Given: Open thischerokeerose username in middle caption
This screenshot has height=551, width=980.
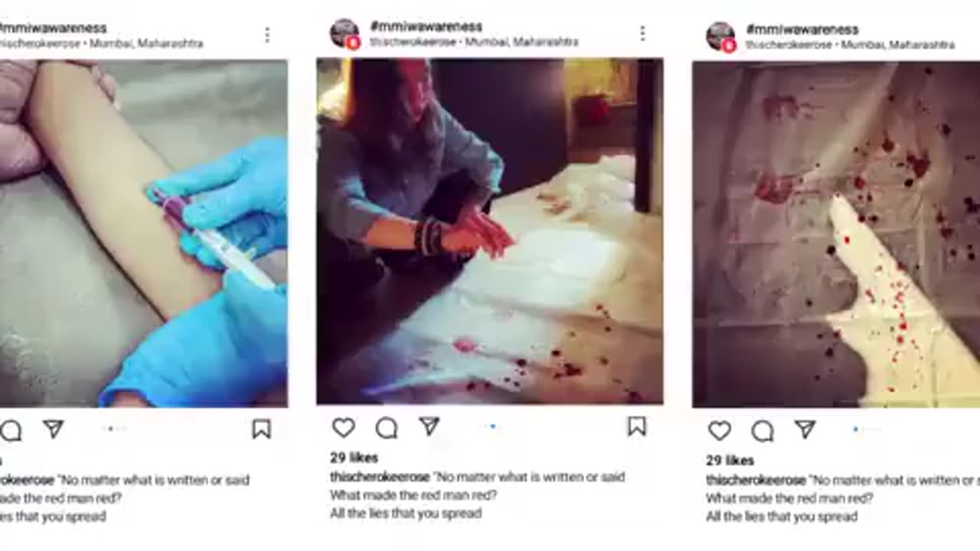Looking at the screenshot, I should point(380,477).
